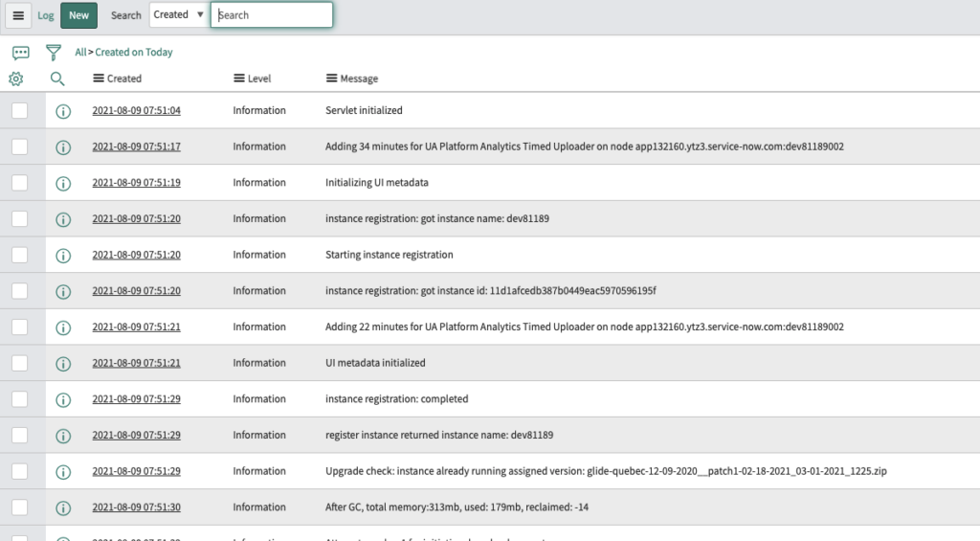Preview registration completed record info icon
Screen dimensions: 980x541
coord(63,399)
